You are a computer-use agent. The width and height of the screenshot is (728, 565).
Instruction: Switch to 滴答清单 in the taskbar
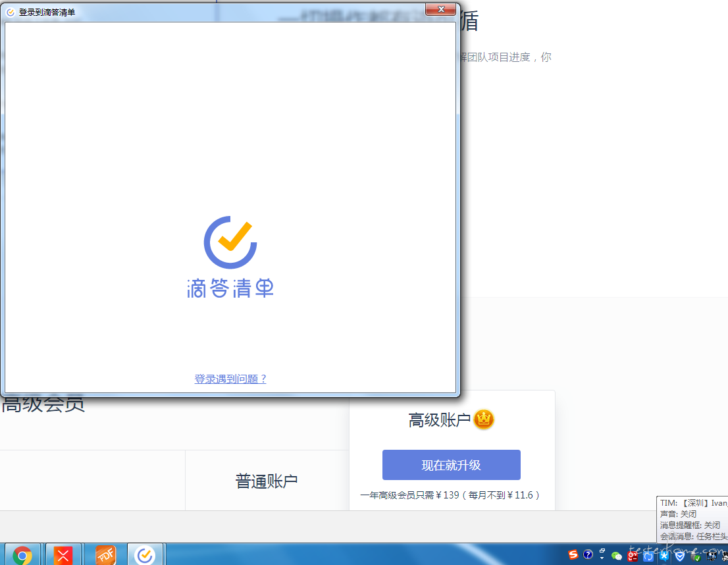click(145, 556)
